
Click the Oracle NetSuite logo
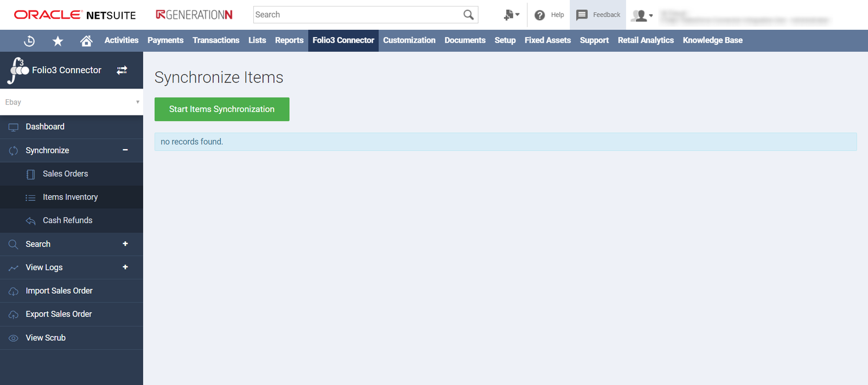coord(75,15)
